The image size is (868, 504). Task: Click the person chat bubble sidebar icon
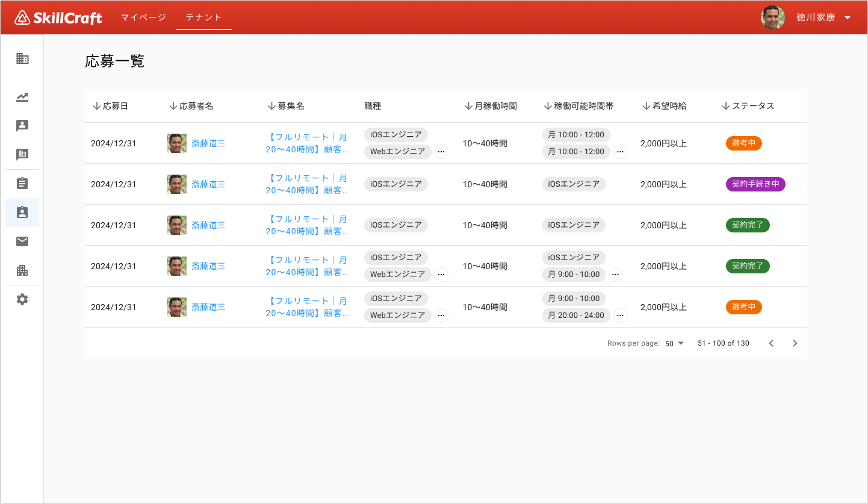coord(22,126)
